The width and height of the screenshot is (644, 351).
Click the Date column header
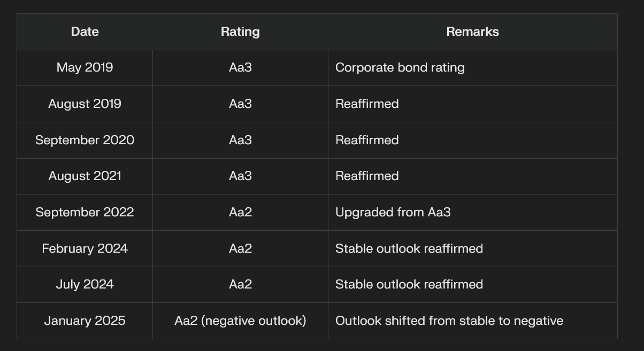pos(85,32)
